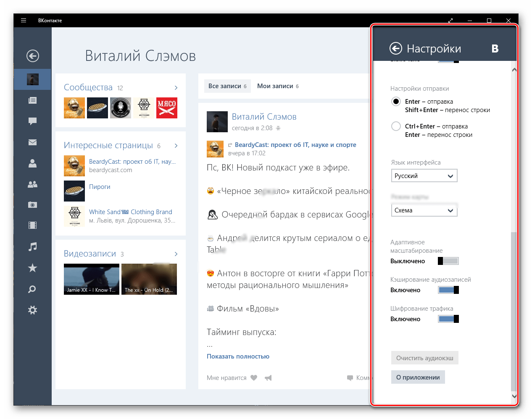This screenshot has width=532, height=419.
Task: Click settings panel scrollbar up arrow
Action: click(x=514, y=70)
